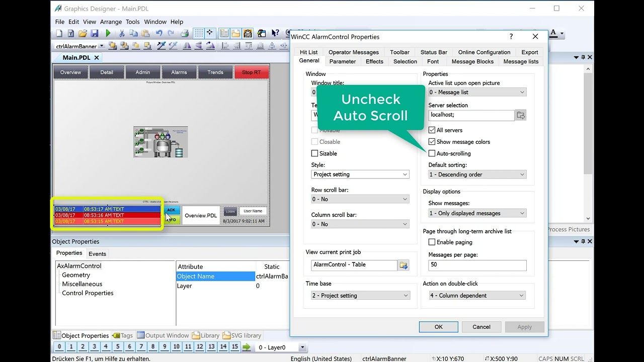Enable paging checkbox in archive list section

coord(432,242)
